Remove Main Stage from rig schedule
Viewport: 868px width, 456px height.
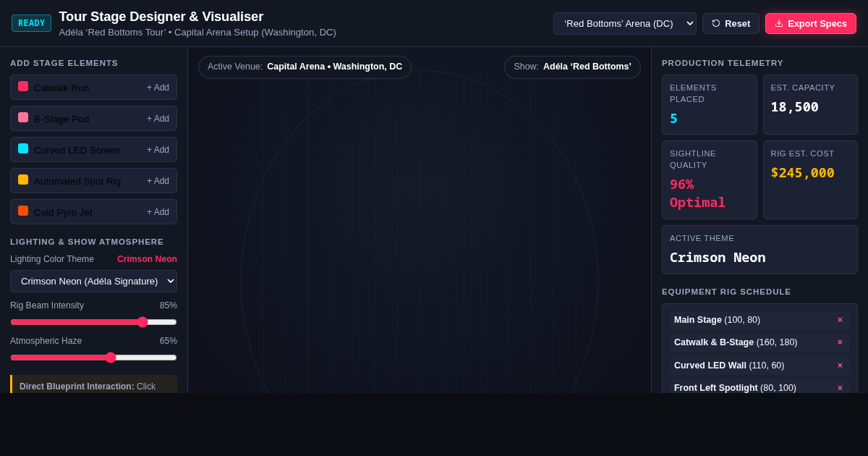click(x=840, y=320)
